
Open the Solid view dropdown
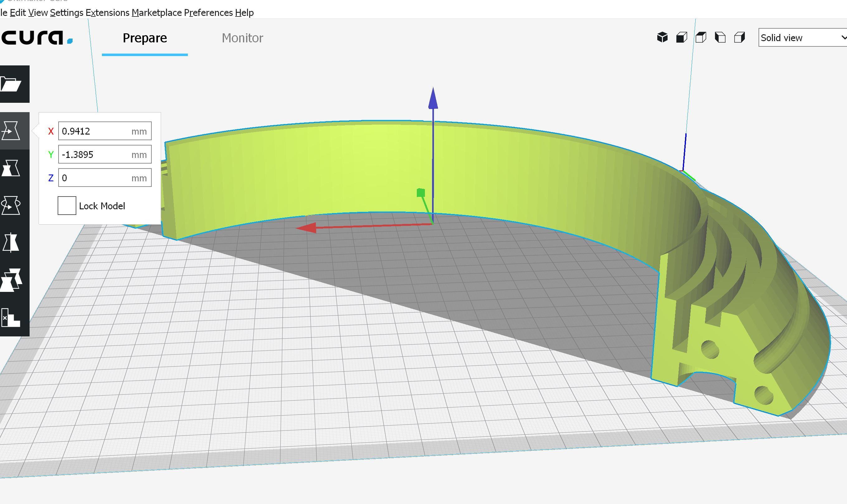click(802, 38)
